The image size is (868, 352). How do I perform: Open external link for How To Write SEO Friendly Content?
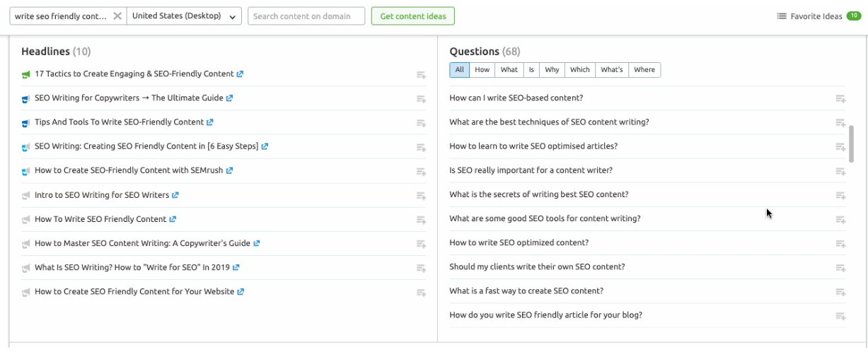pos(173,219)
